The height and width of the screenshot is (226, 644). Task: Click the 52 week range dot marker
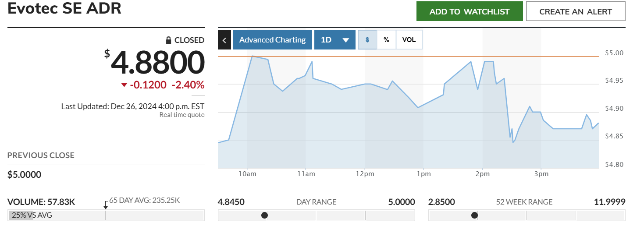(x=474, y=215)
